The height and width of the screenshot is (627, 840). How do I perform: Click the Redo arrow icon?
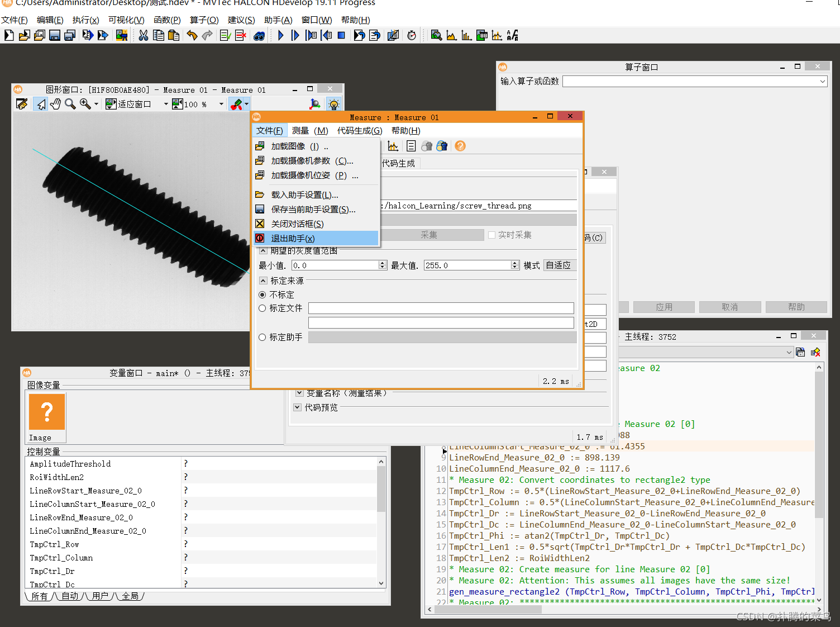pos(207,35)
